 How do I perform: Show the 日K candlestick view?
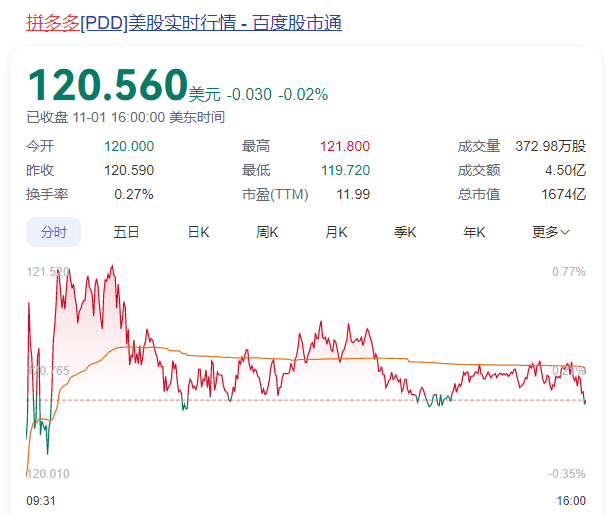point(198,232)
